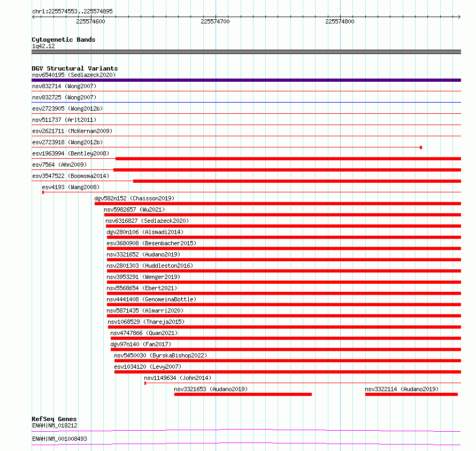Open variant esv2723918 (Wong2012b)
Screen dimensions: 476x451
pos(67,142)
